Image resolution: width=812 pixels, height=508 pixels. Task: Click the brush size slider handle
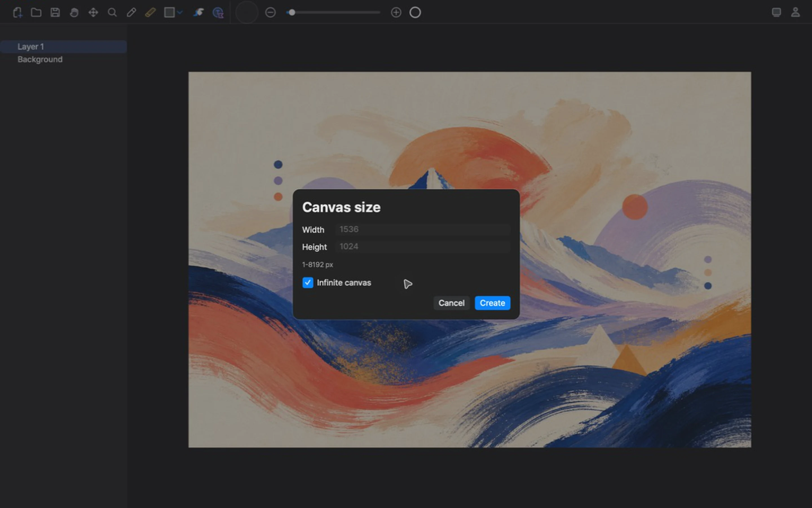coord(292,12)
